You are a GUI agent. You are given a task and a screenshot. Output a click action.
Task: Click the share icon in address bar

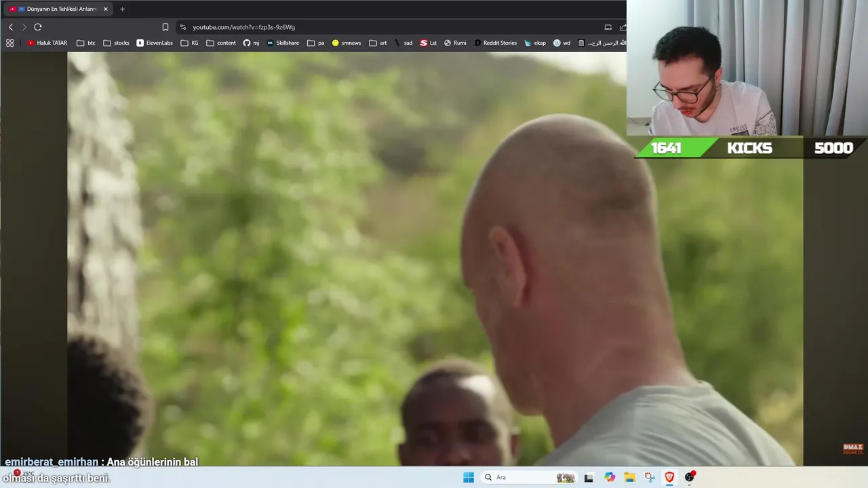pos(623,27)
